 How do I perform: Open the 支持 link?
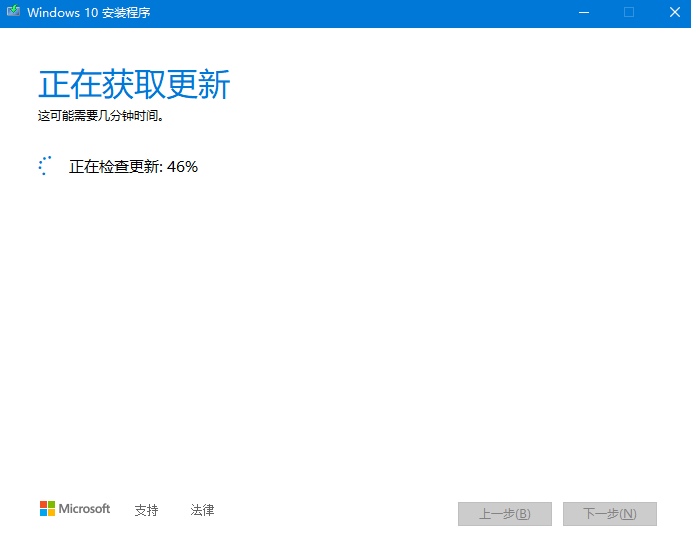coord(146,510)
